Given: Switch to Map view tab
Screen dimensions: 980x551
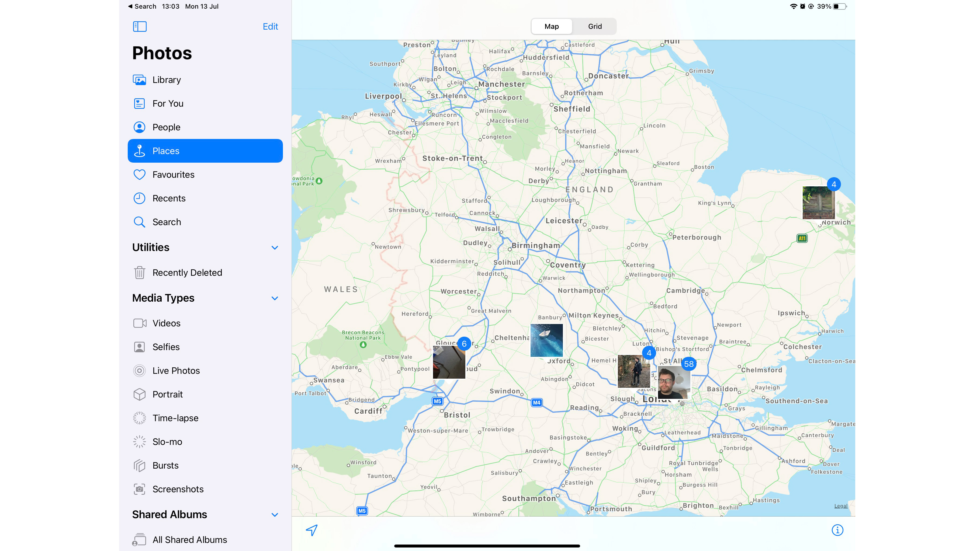Looking at the screenshot, I should click(x=551, y=26).
